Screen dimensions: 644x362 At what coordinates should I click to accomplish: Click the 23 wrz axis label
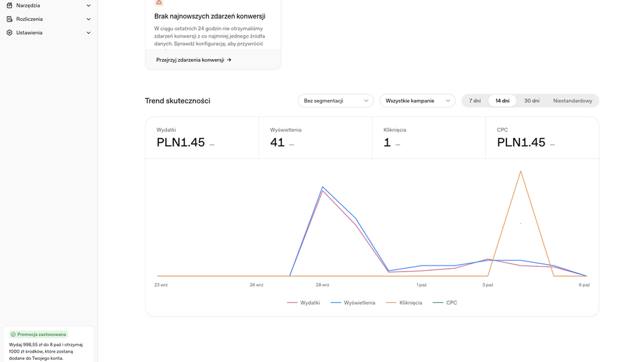coord(161,285)
